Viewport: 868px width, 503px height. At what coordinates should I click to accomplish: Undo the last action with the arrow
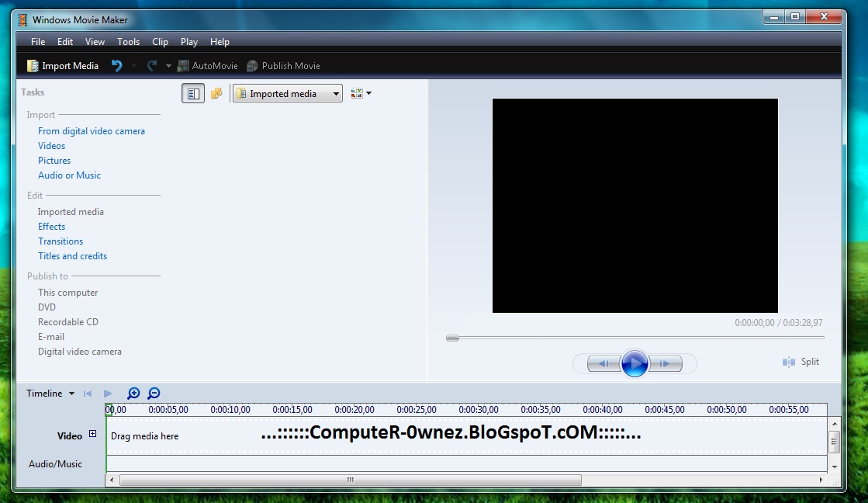(x=117, y=66)
